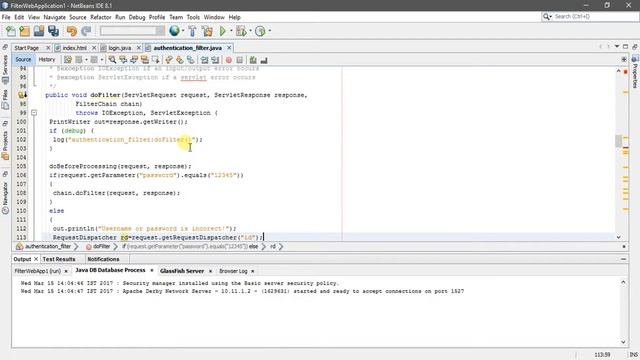The image size is (640, 360).
Task: Open the Team menu
Action: (176, 17)
